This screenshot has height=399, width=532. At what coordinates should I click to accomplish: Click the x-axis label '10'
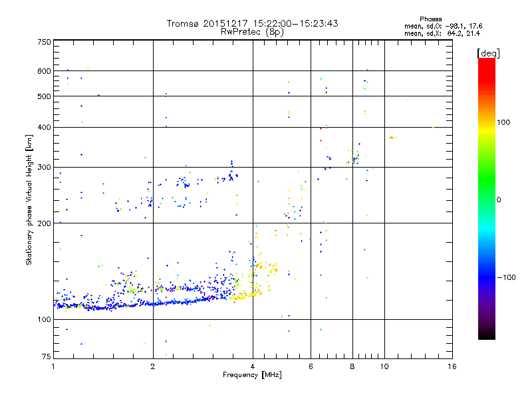pyautogui.click(x=384, y=366)
